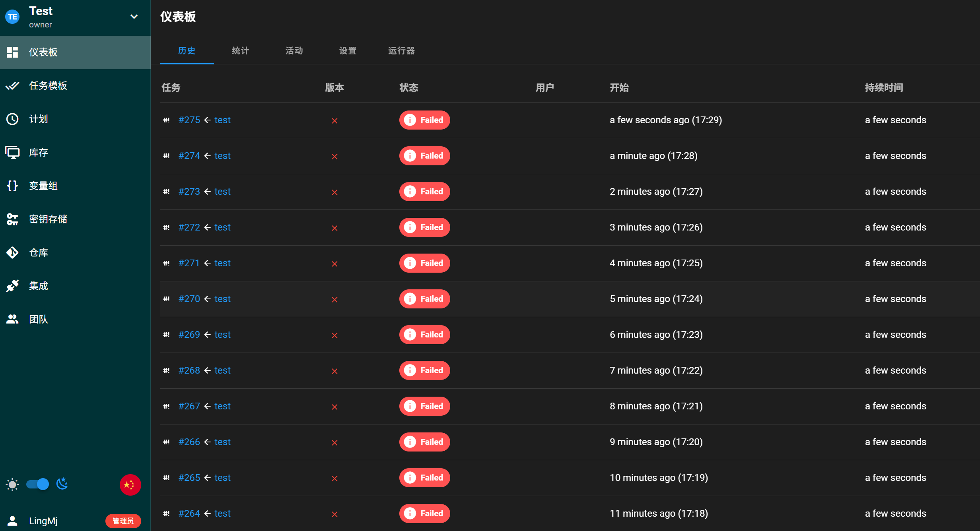Viewport: 980px width, 531px height.
Task: Select 任务模板 label in sidebar
Action: tap(48, 85)
